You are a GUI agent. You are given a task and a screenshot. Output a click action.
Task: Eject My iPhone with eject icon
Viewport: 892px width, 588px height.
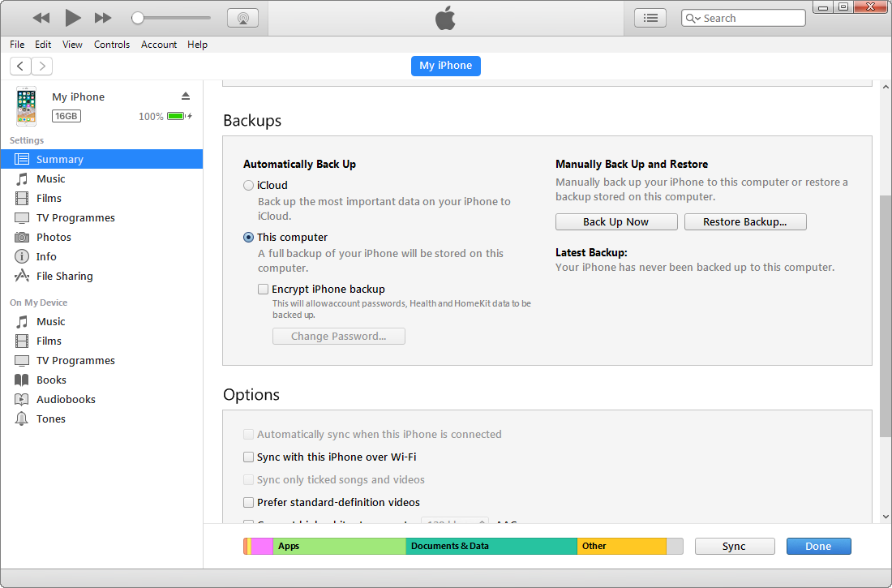point(186,96)
